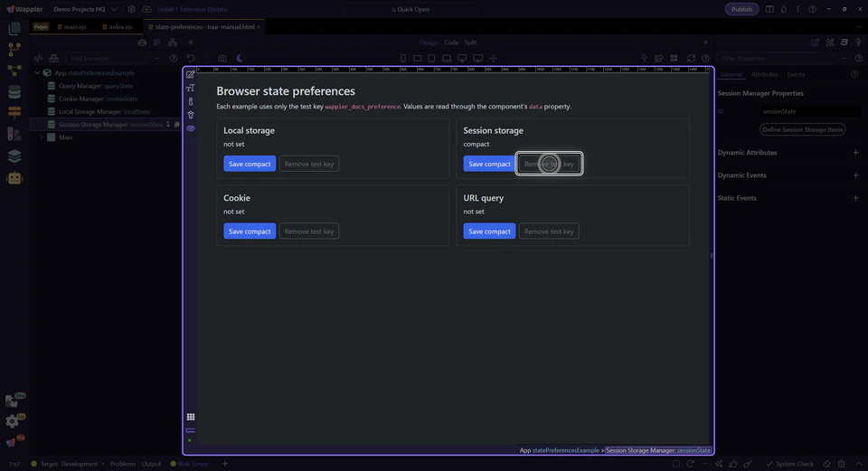This screenshot has height=471, width=868.
Task: Click the thumbs up feedback icon in status bar
Action: click(x=733, y=464)
